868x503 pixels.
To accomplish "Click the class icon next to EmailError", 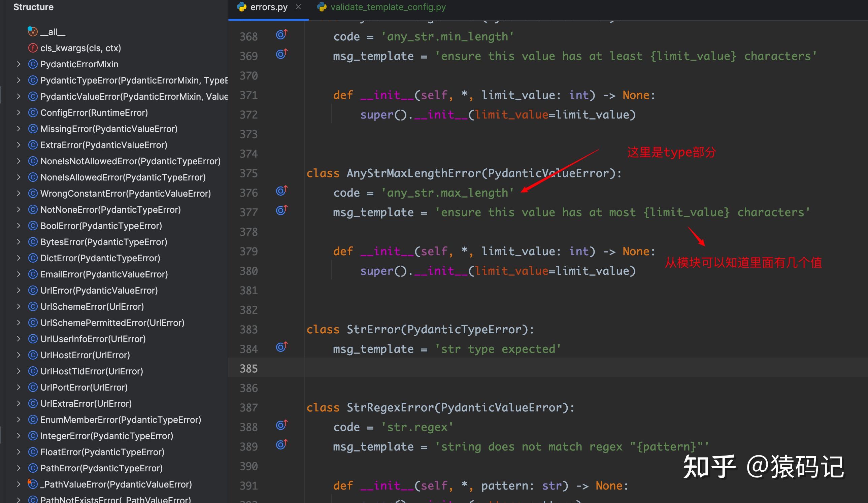I will pyautogui.click(x=33, y=274).
